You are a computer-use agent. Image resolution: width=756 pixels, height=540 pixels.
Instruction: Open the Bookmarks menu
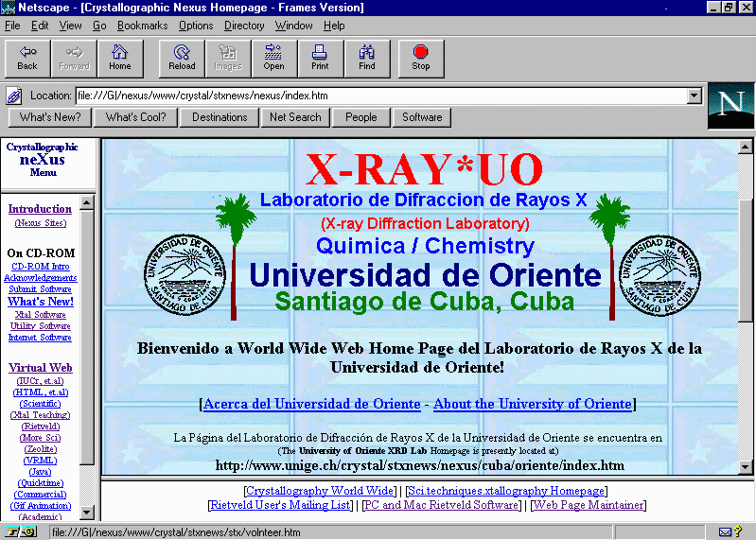tap(142, 26)
